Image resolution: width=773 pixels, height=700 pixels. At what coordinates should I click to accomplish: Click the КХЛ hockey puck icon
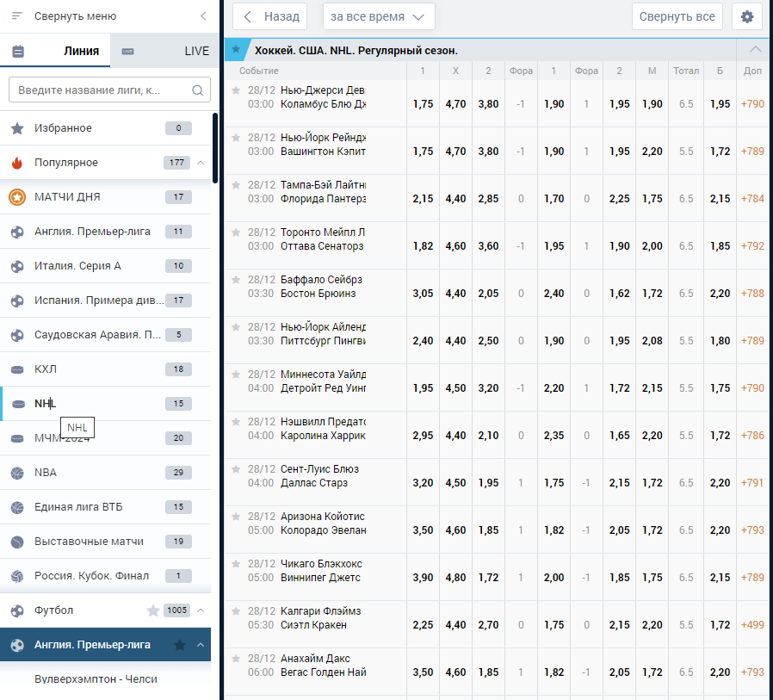17,369
